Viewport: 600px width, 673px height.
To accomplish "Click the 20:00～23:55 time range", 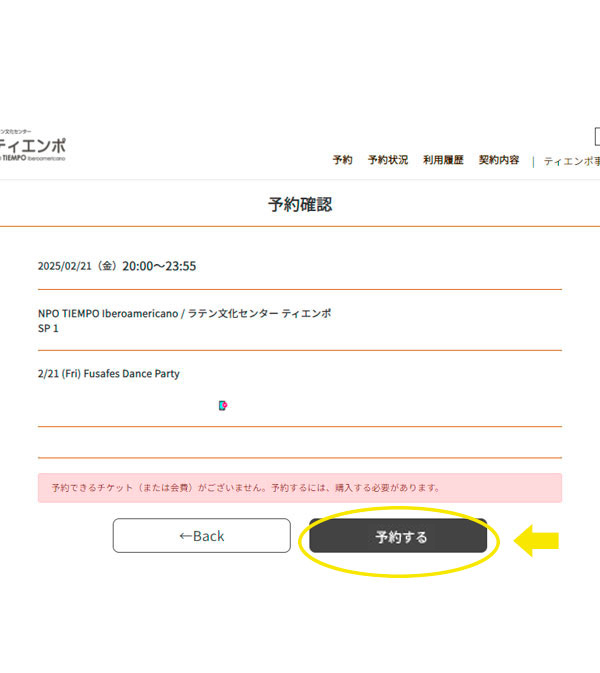I will point(159,266).
